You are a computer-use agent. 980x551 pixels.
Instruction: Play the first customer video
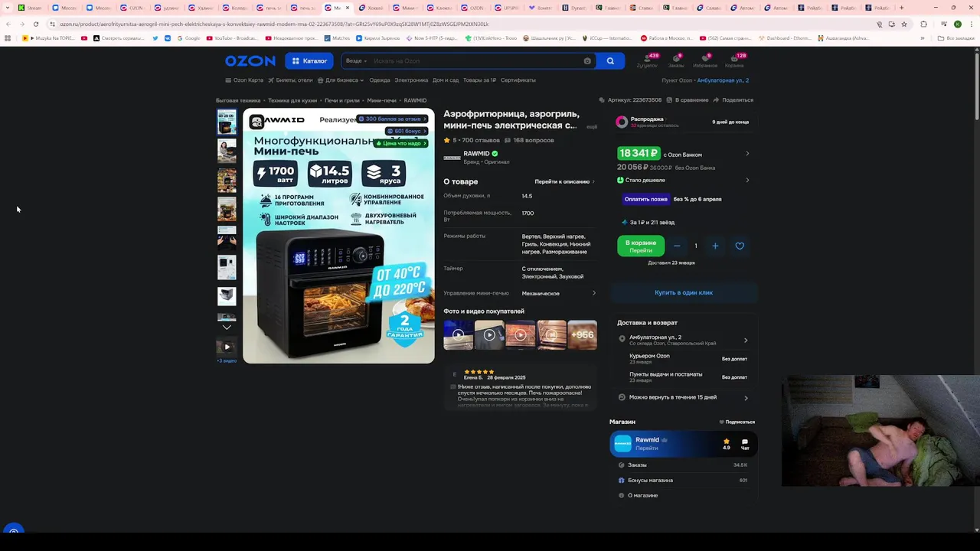458,334
